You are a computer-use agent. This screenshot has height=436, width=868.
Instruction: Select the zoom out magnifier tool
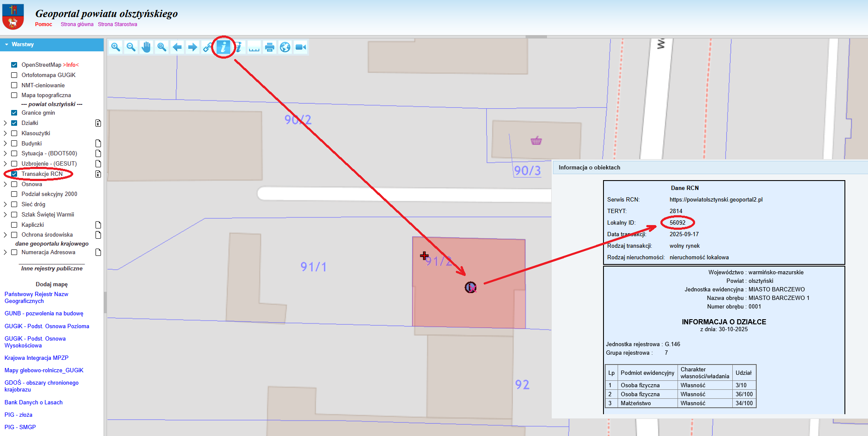click(131, 47)
